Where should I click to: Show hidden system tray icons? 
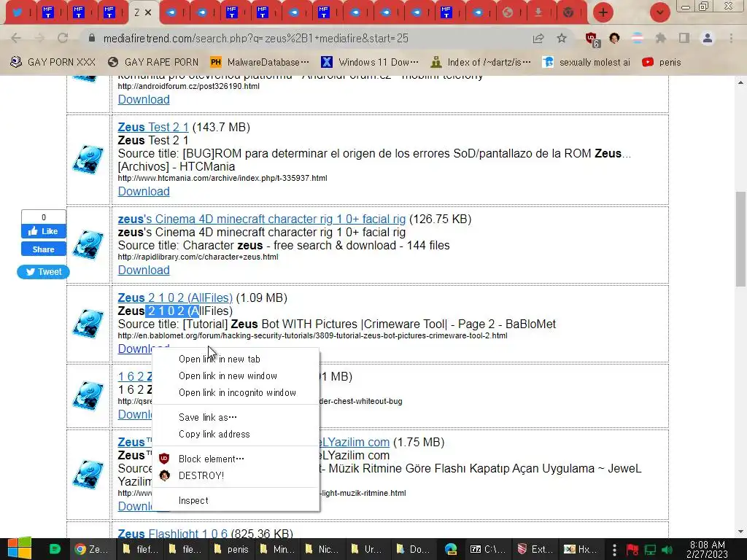click(x=614, y=550)
